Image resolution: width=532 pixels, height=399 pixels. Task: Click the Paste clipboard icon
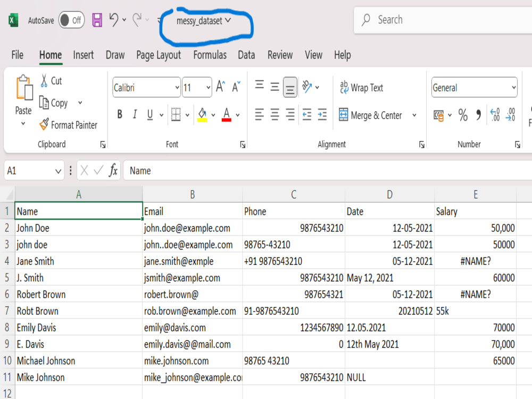(24, 88)
